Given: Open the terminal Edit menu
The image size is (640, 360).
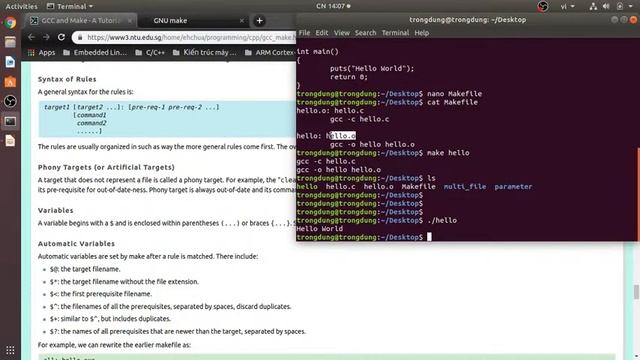Looking at the screenshot, I should pos(322,33).
